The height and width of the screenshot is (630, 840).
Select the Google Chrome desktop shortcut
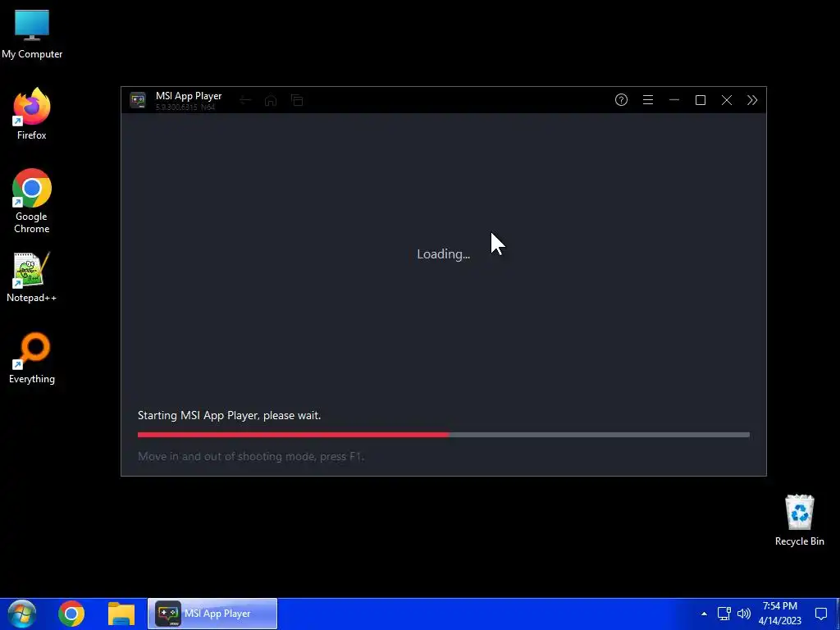32,201
